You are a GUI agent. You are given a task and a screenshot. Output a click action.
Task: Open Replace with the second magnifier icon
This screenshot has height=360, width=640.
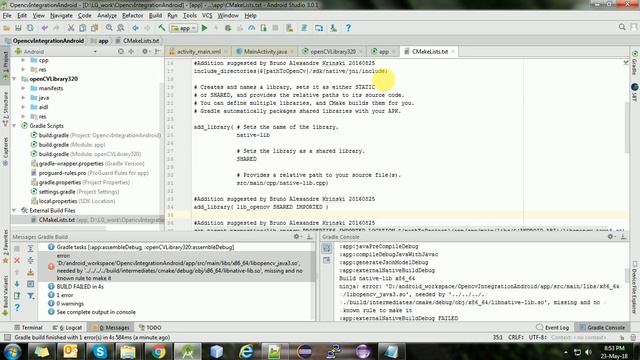[121, 28]
